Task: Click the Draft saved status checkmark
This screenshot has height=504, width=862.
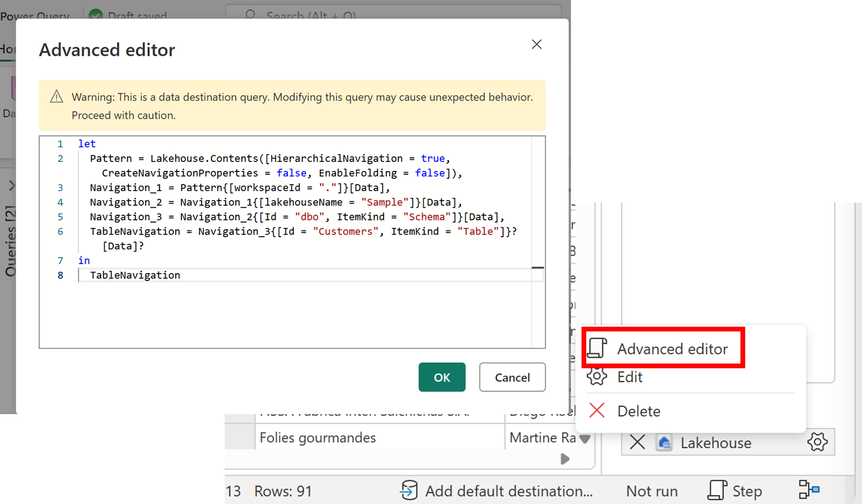Action: point(95,16)
